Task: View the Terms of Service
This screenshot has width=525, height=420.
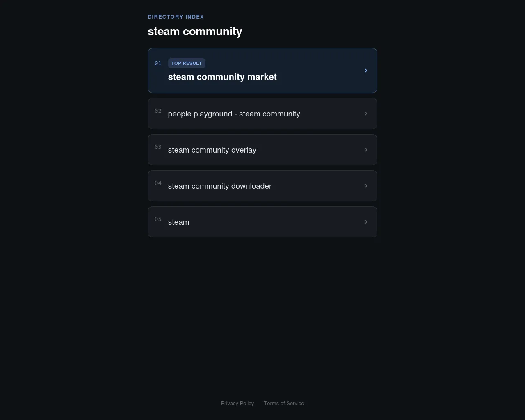Action: [284, 404]
